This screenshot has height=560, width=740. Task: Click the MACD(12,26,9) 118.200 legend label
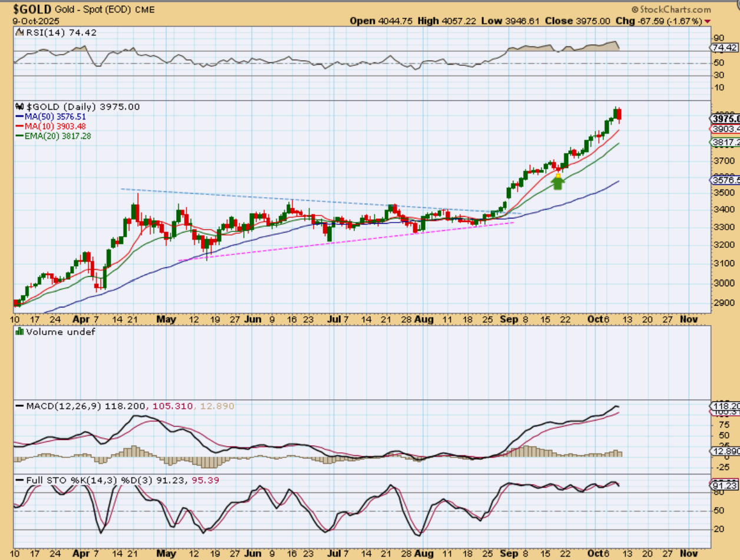tap(87, 406)
